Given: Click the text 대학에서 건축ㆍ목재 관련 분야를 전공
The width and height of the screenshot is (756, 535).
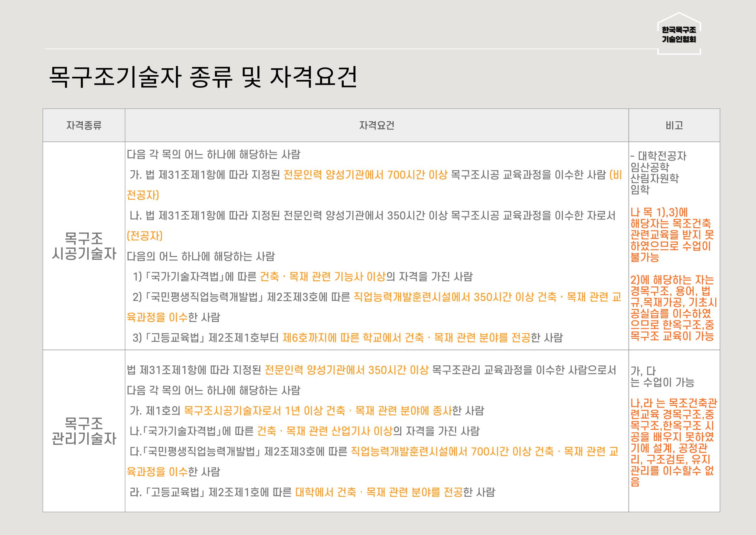Looking at the screenshot, I should coord(379,492).
